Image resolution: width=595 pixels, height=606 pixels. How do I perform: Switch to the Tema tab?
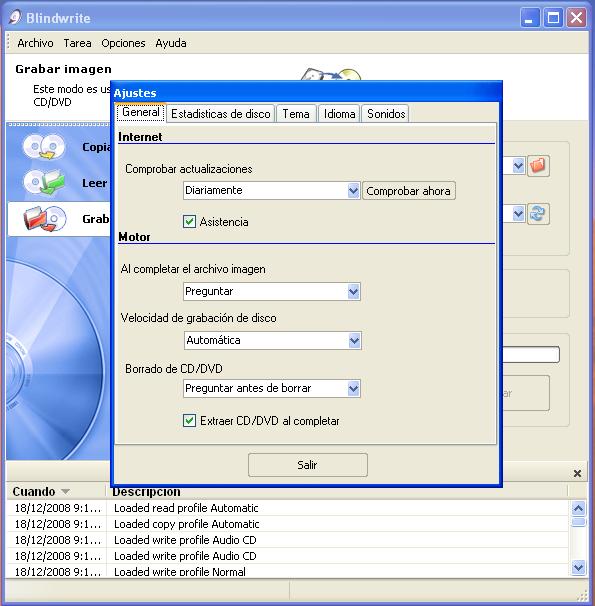(x=296, y=114)
